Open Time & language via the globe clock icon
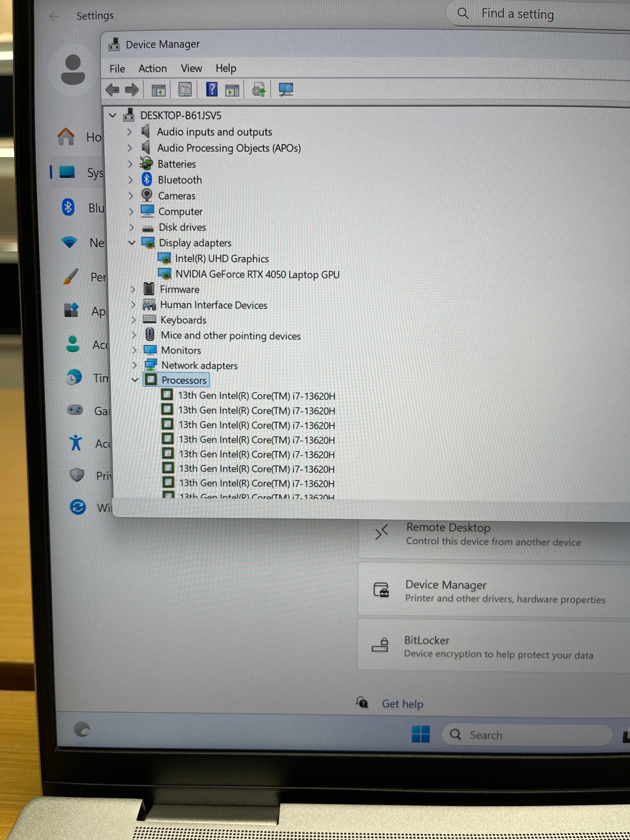This screenshot has width=630, height=840. coord(74,377)
